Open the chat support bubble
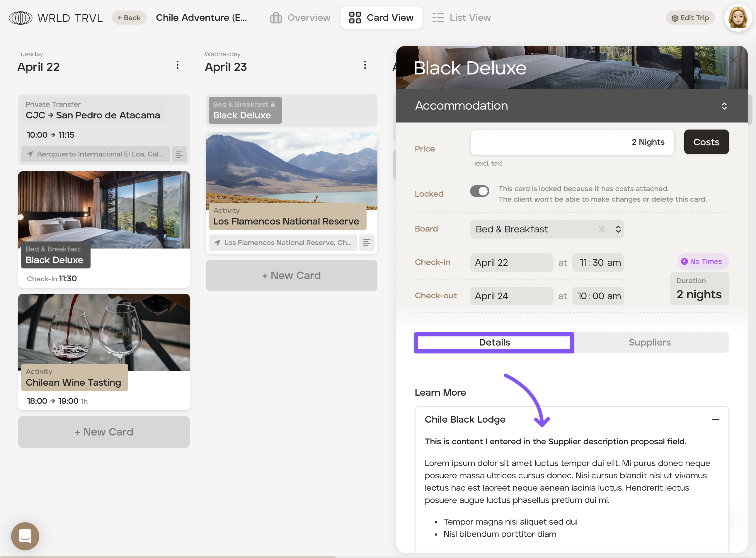The width and height of the screenshot is (756, 558). coord(25,536)
